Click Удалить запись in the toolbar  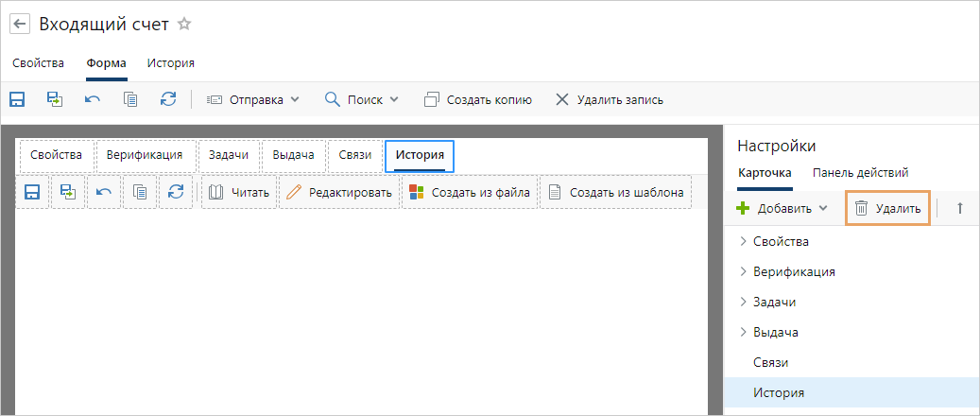609,99
